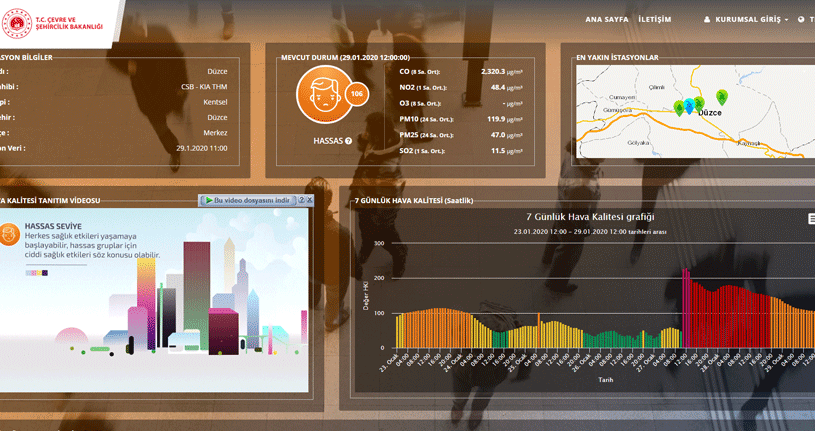Viewport: 815px width, 431px height.
Task: Select the green marker right of the blue marker
Action: (699, 103)
